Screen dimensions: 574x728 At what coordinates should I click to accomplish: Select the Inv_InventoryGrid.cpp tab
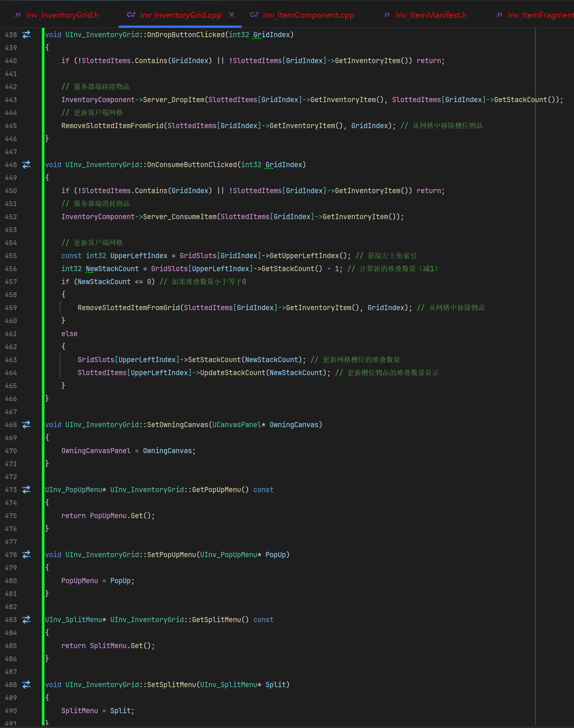tap(180, 15)
